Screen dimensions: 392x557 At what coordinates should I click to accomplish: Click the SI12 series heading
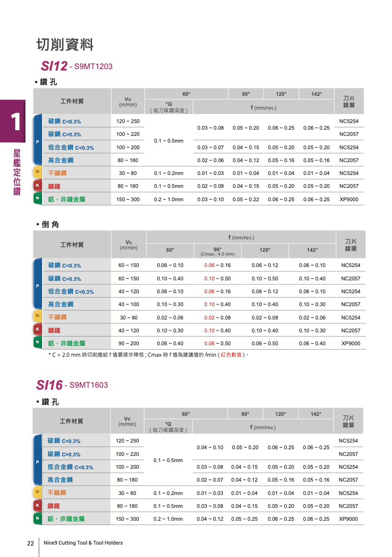(x=53, y=66)
